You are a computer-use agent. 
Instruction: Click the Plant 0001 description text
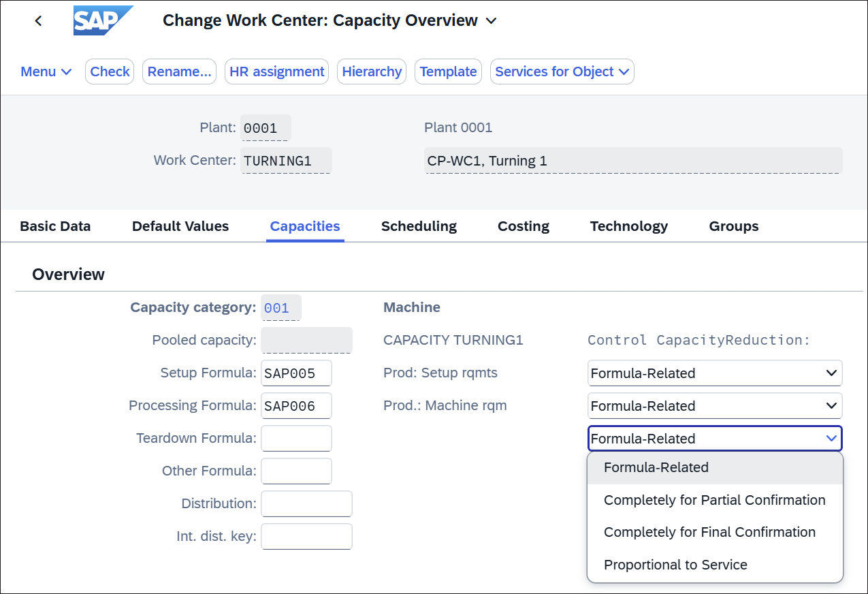click(x=458, y=128)
